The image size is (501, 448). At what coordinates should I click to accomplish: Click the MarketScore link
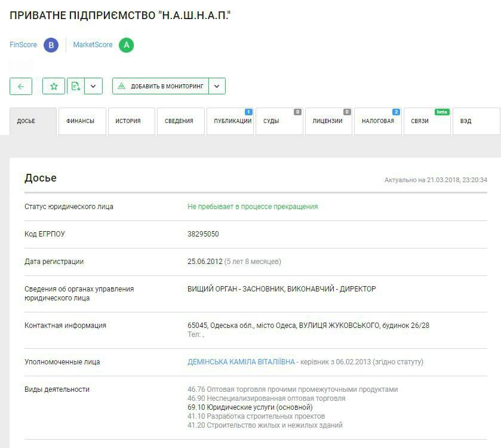click(93, 45)
